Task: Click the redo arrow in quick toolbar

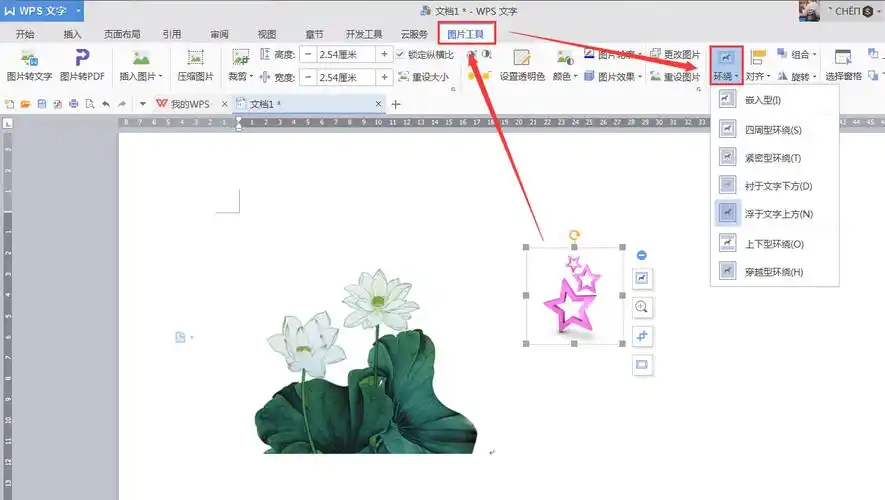Action: [122, 104]
